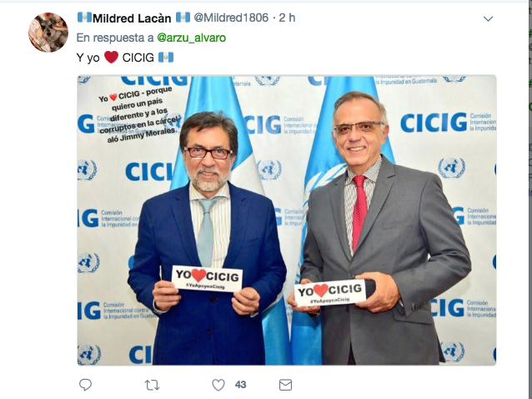Open Mildred Lacàn's profile avatar
The image size is (532, 399).
tap(48, 33)
